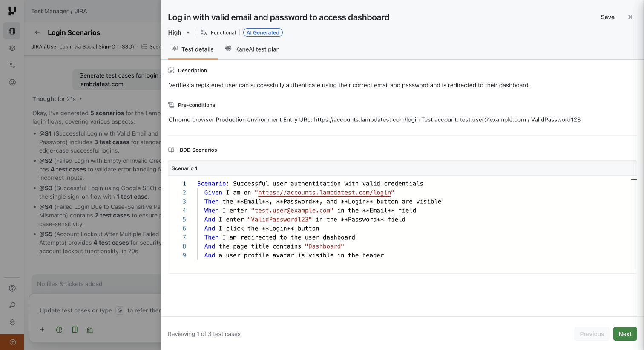
Task: Click Reviewing 1 of 3 test cases text
Action: pyautogui.click(x=204, y=334)
